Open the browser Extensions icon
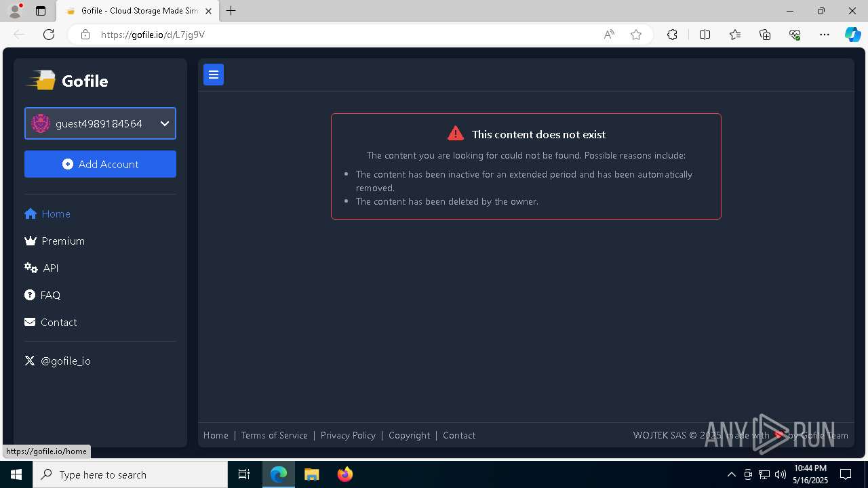Viewport: 868px width, 488px height. point(672,35)
